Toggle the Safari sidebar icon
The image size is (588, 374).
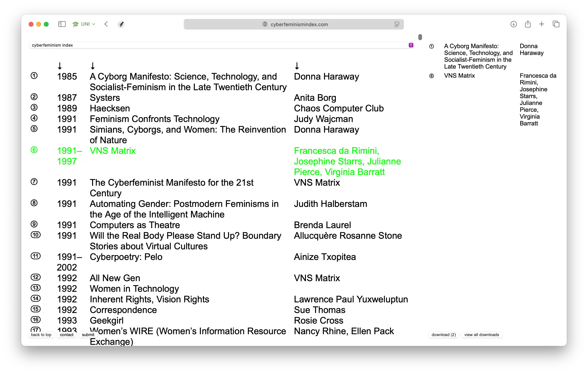coord(62,24)
